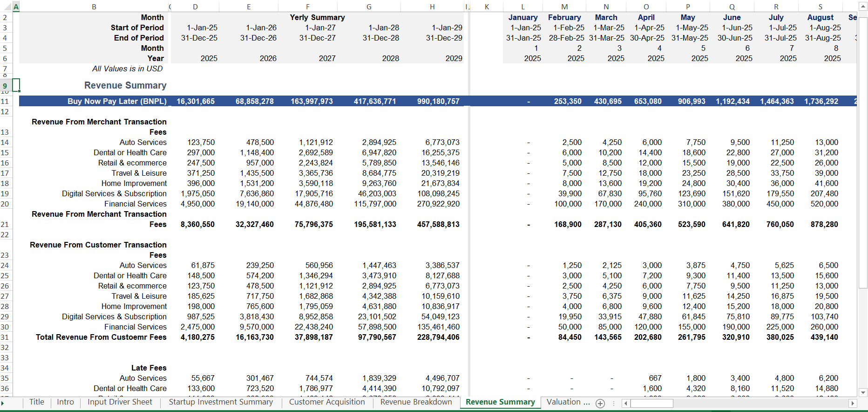
Task: Click vertical scrollbar up arrow
Action: pos(862,7)
